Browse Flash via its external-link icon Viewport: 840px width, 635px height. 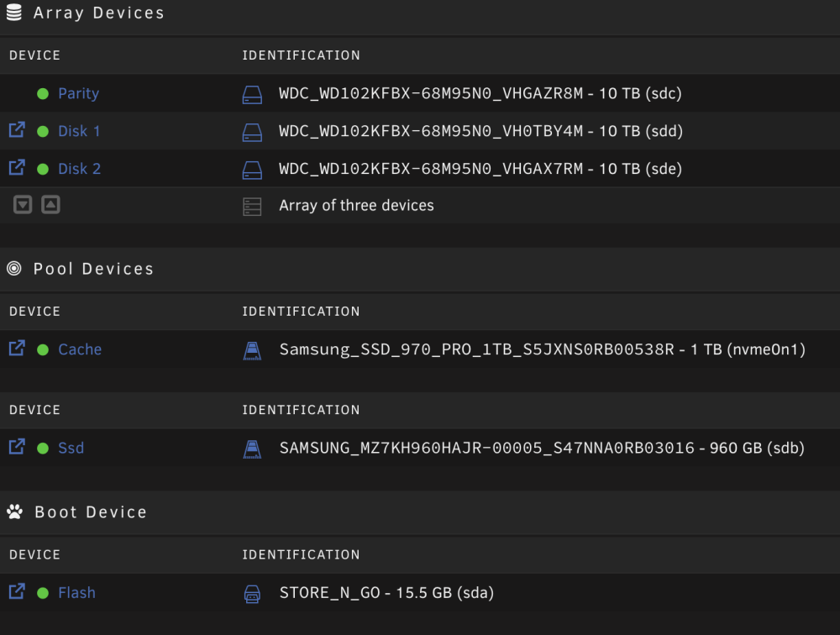tap(17, 591)
